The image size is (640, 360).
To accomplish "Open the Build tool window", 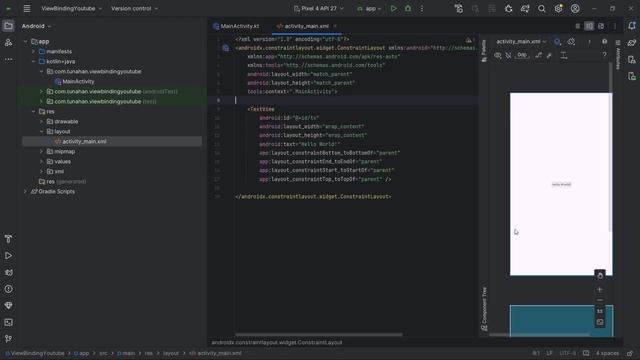I will click(8, 239).
